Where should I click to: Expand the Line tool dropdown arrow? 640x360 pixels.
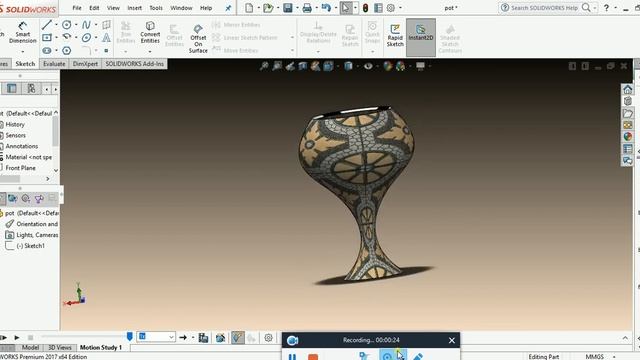click(56, 25)
